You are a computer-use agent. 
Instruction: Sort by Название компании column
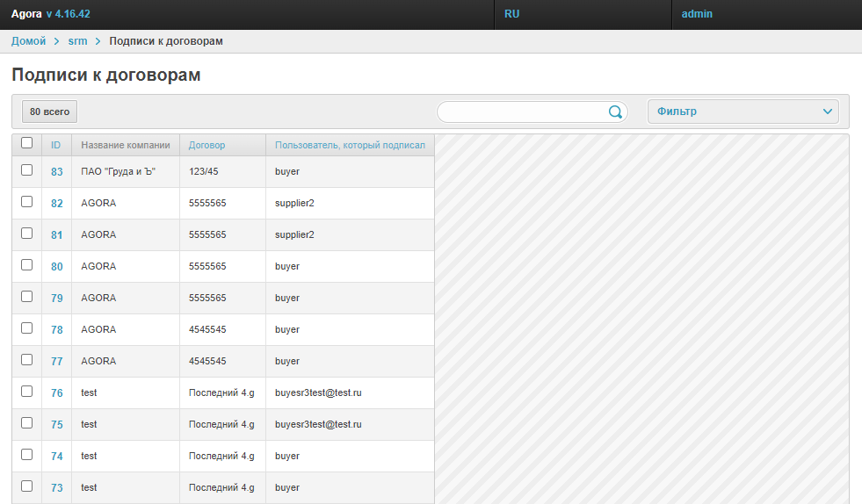point(125,145)
